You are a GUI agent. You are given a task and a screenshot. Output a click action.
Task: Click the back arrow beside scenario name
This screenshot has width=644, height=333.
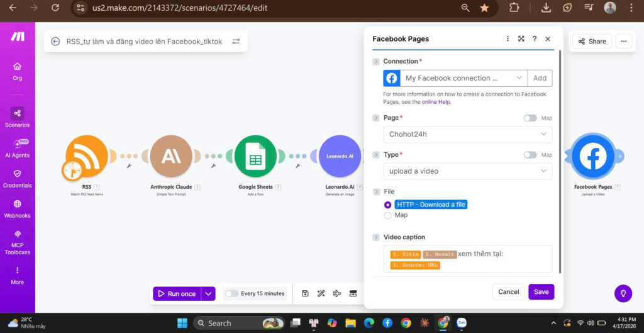point(55,42)
